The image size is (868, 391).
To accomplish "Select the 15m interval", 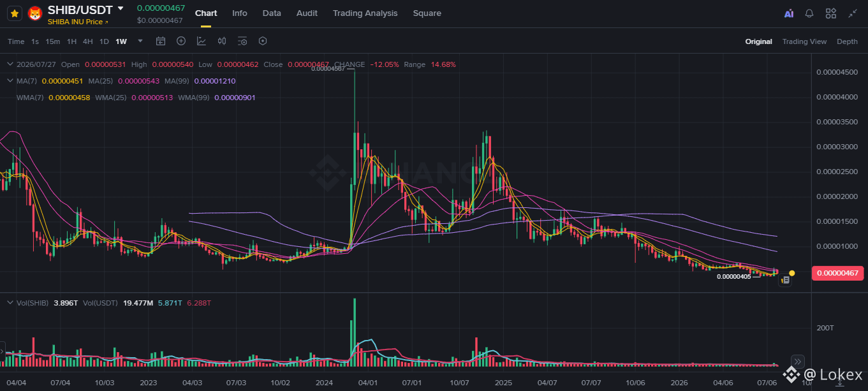I will point(53,41).
